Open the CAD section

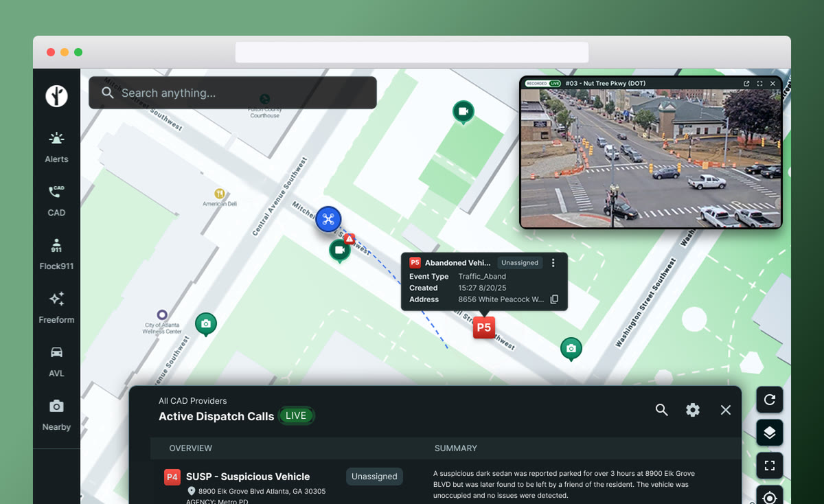pyautogui.click(x=56, y=201)
